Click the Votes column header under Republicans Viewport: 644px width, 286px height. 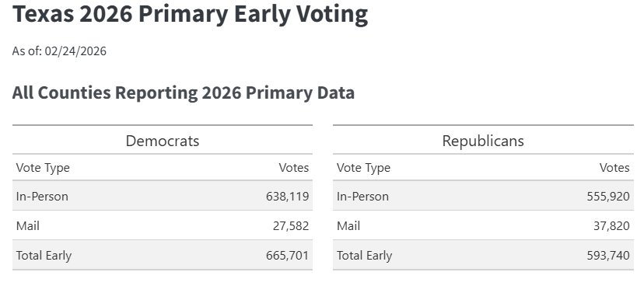click(614, 167)
